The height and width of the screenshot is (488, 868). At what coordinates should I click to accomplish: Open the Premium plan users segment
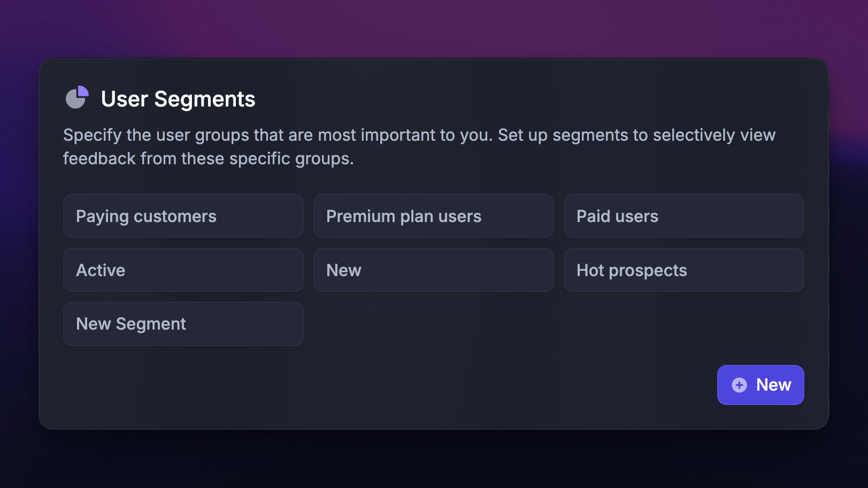tap(433, 216)
